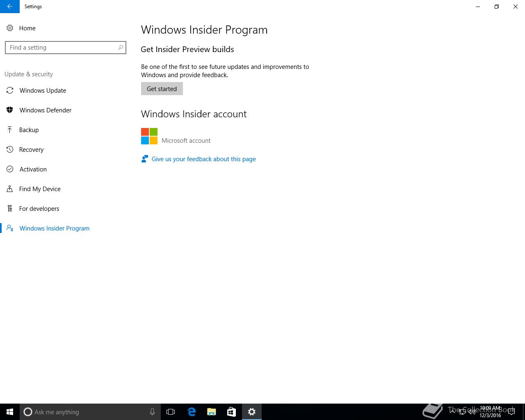This screenshot has width=525, height=420.
Task: Select Backup in the sidebar
Action: click(29, 130)
